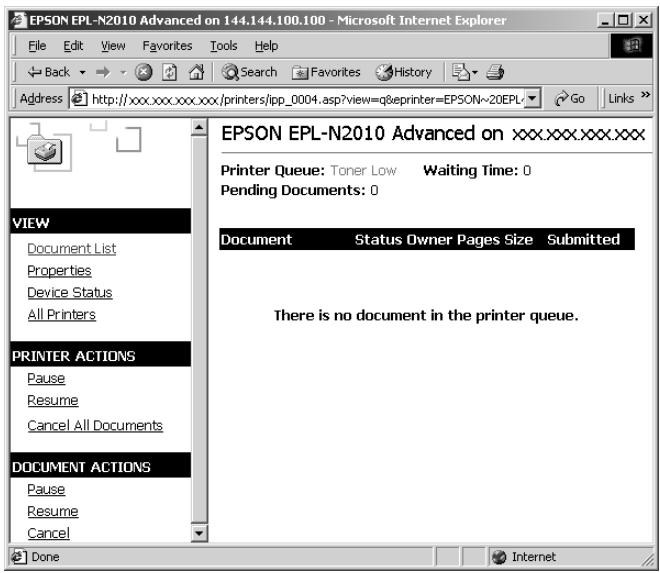This screenshot has height=573, width=660.
Task: Click Resume under Document Actions
Action: [x=53, y=511]
